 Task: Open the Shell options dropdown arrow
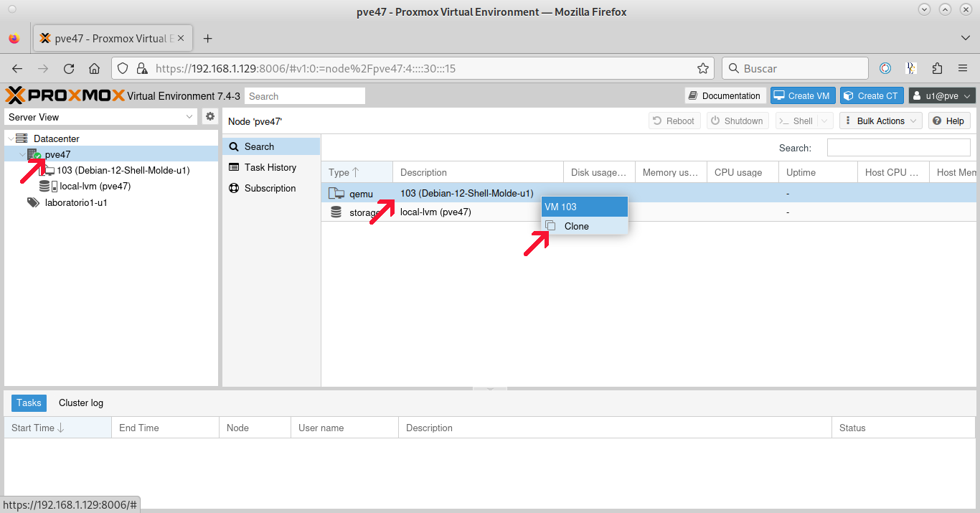tap(824, 121)
